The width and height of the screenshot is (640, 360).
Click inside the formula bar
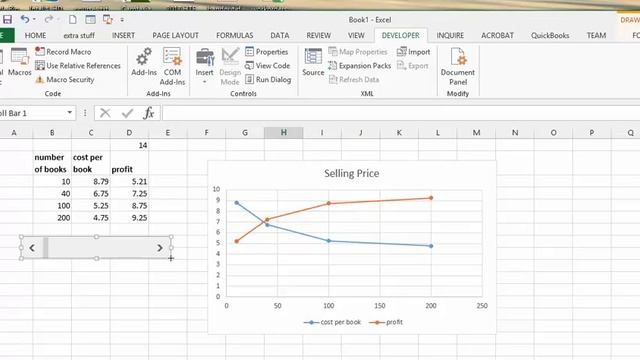coord(401,113)
